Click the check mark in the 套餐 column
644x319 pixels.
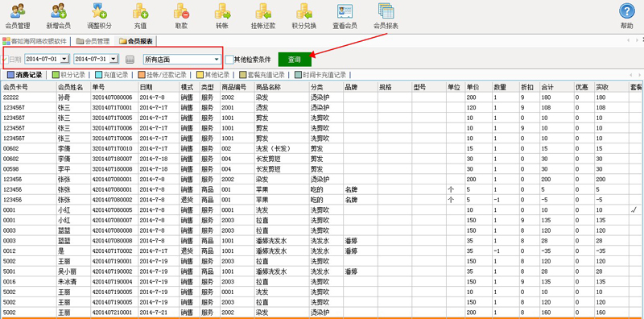[x=634, y=210]
